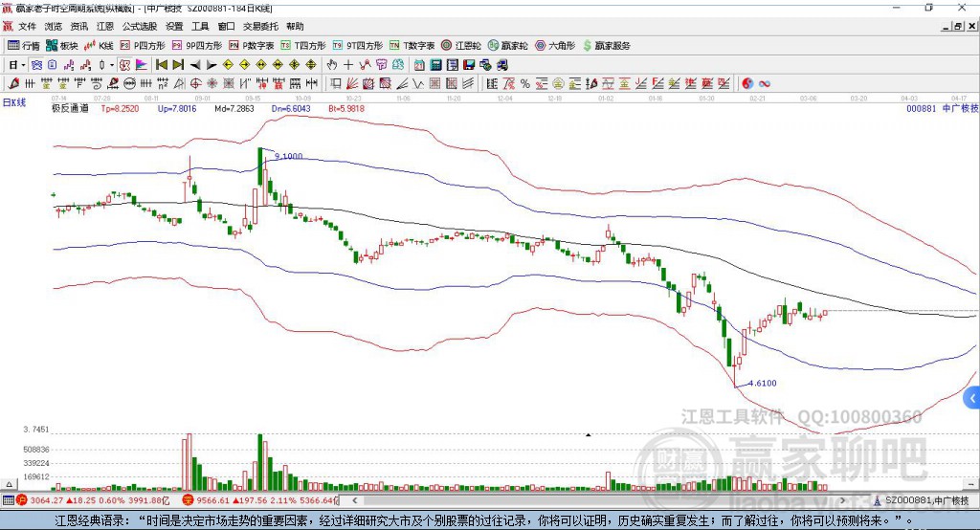Open 赢家服务 service link
This screenshot has height=530, width=980.
tap(606, 46)
